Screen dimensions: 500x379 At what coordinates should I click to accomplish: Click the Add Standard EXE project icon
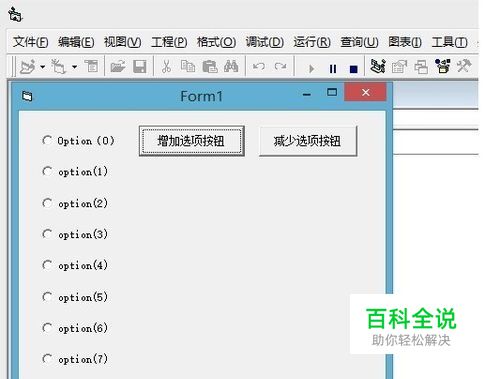pos(28,66)
